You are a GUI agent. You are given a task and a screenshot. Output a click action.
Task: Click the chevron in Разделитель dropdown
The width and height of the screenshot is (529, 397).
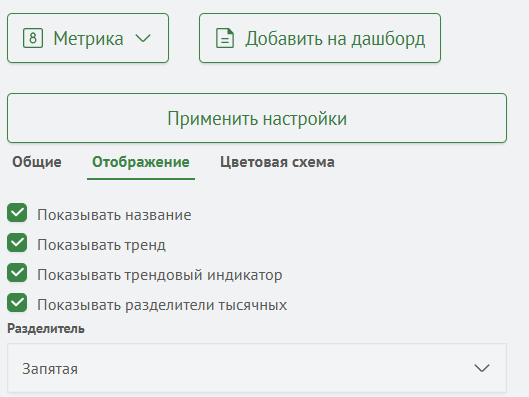click(482, 368)
